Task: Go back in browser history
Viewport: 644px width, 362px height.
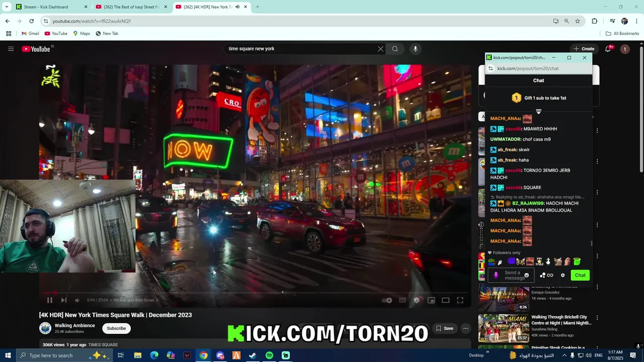Action: (7, 21)
